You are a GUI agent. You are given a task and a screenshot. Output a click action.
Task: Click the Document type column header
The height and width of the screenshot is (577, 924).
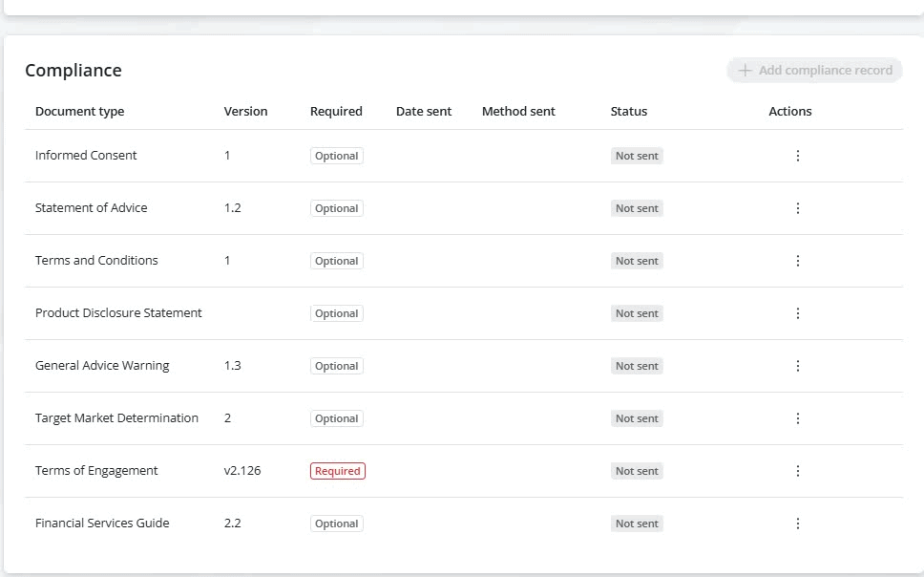click(80, 112)
